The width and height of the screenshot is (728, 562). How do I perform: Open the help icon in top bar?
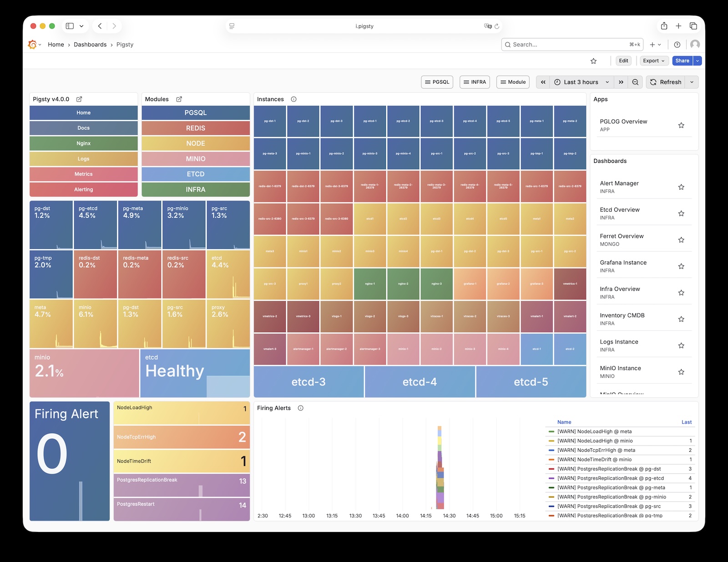(677, 45)
